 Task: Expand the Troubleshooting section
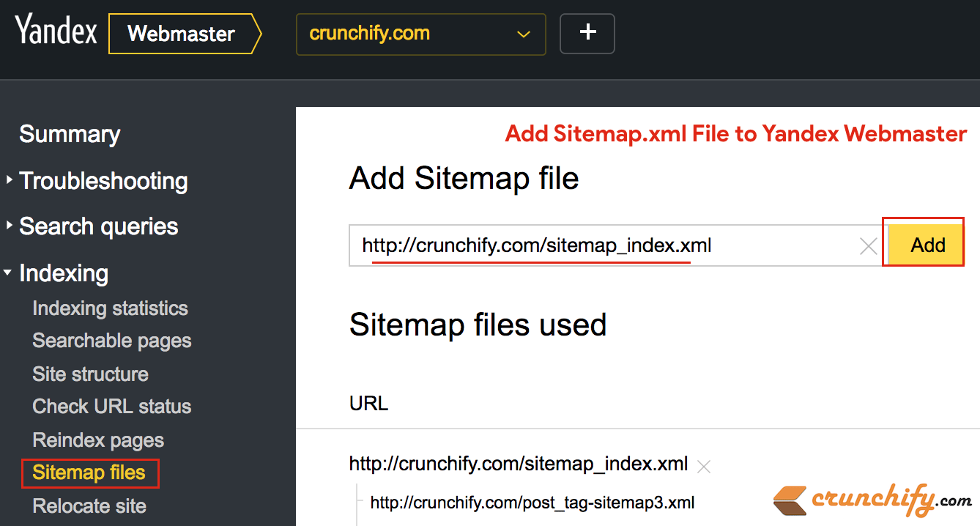point(97,181)
